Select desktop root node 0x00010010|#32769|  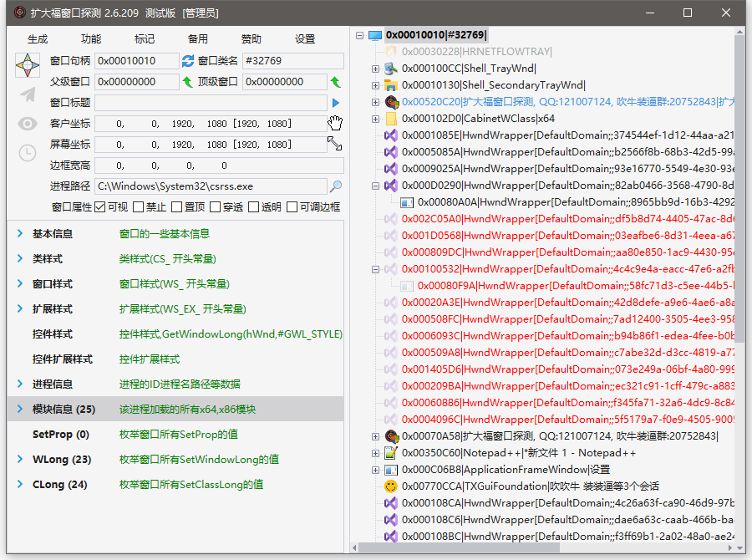436,35
